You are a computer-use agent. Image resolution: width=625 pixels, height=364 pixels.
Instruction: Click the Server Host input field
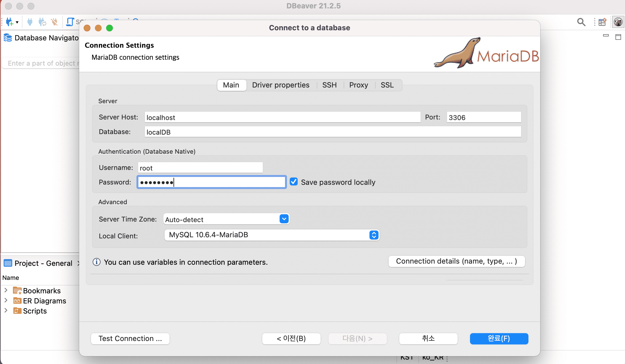[x=282, y=117]
